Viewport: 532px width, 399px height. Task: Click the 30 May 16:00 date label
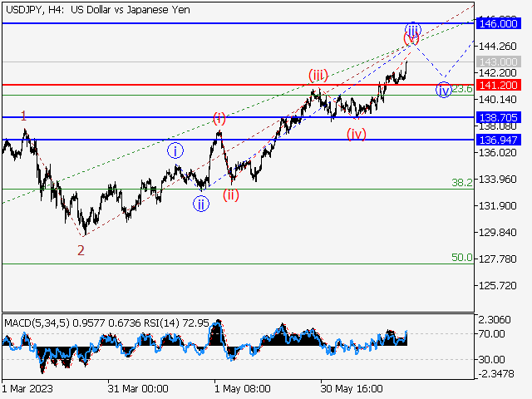(352, 389)
